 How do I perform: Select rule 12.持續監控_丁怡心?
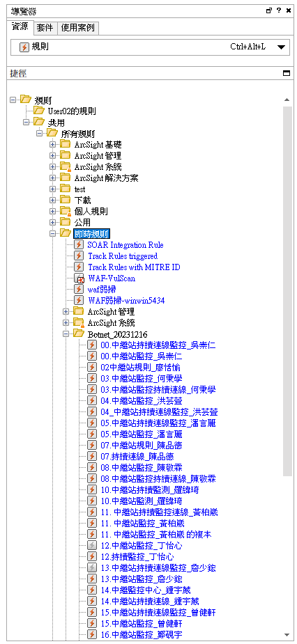pos(137,556)
